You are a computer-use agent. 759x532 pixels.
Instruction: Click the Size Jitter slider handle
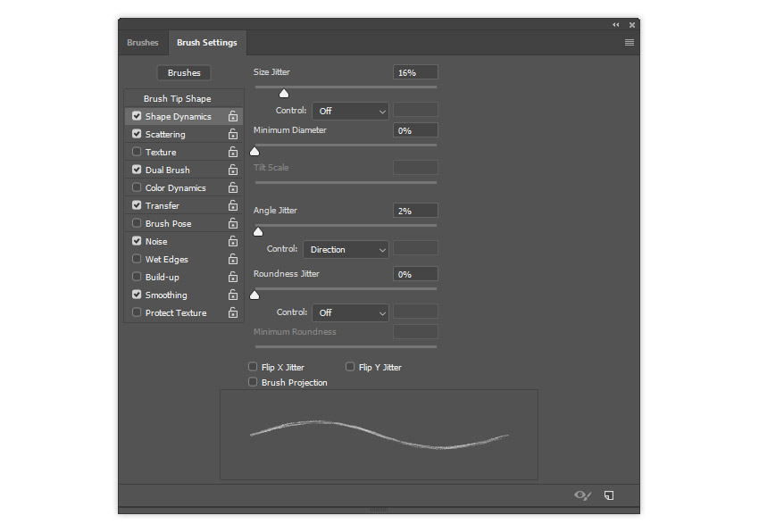pos(284,93)
